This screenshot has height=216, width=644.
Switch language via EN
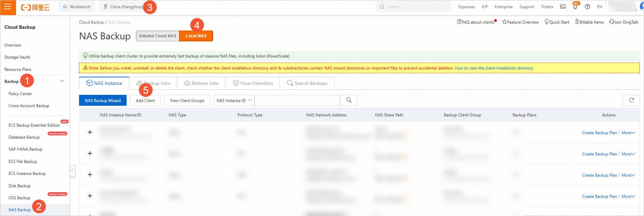coord(600,7)
